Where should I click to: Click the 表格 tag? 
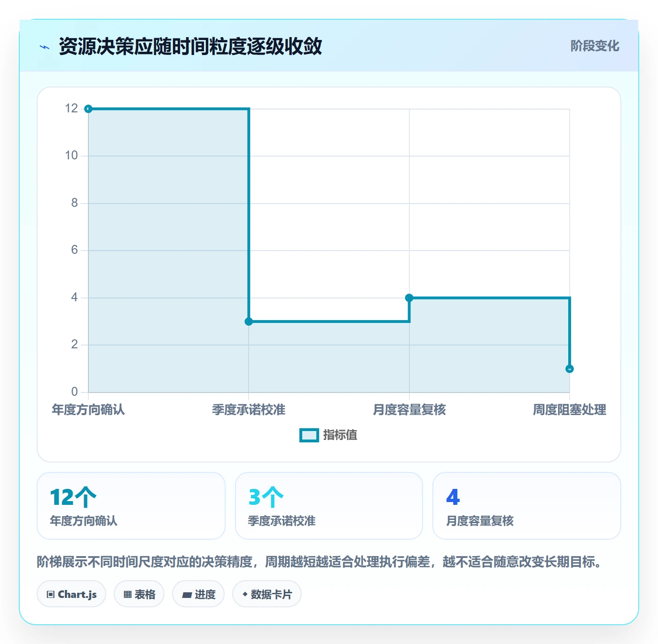pyautogui.click(x=139, y=594)
